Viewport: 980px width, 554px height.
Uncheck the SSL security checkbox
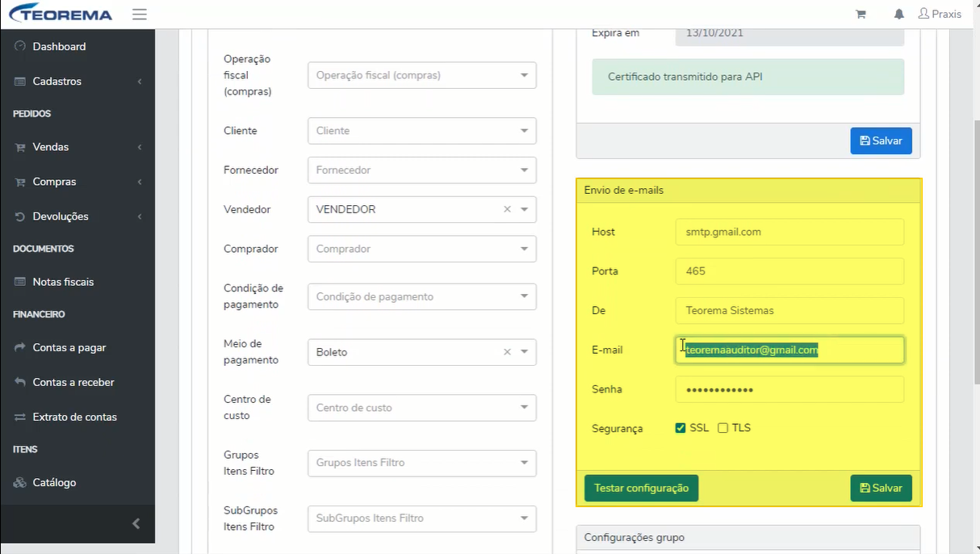click(681, 428)
